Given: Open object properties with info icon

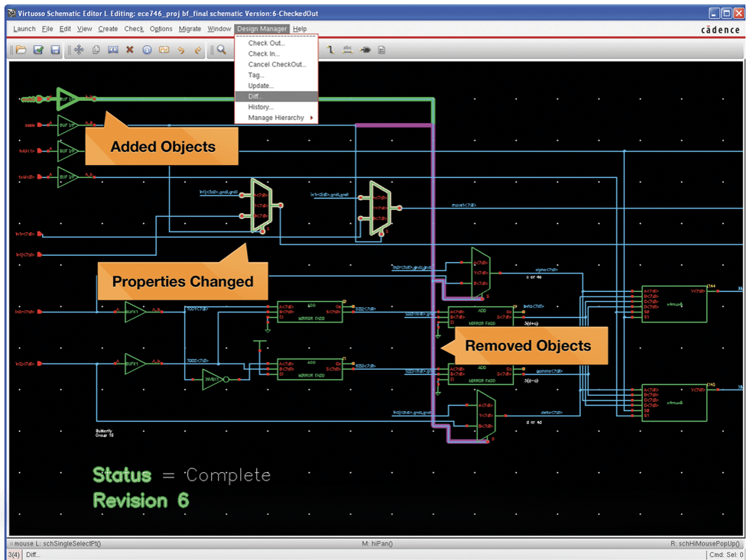Looking at the screenshot, I should [147, 50].
